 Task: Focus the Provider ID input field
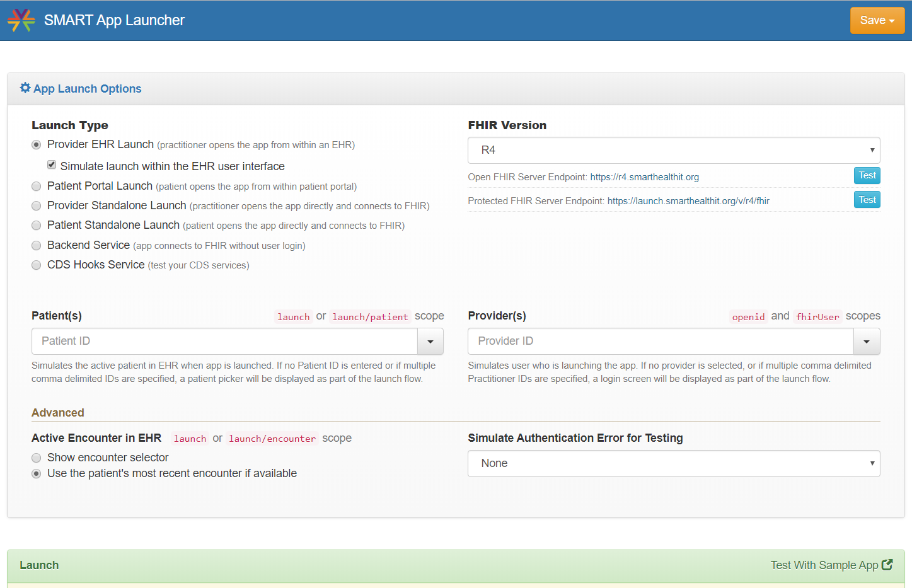[x=661, y=342]
